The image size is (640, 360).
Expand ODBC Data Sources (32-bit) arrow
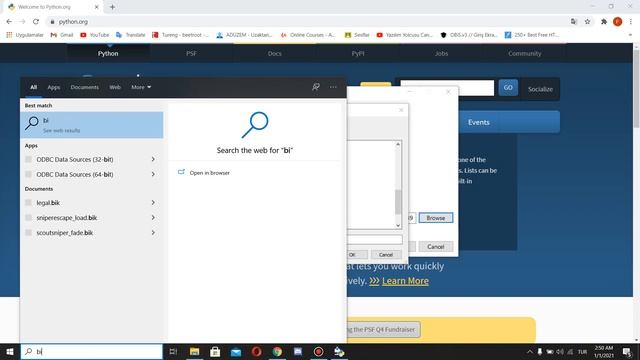click(x=153, y=159)
